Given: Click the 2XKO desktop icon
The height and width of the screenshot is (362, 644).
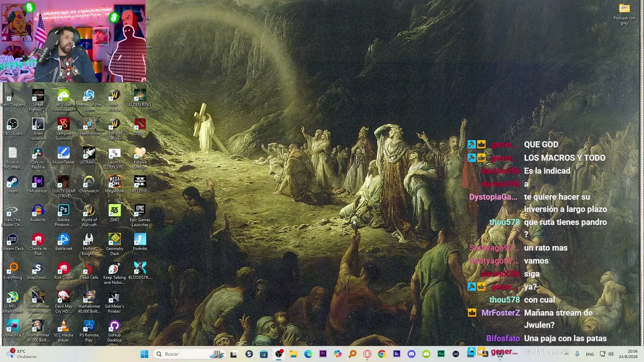Looking at the screenshot, I should click(x=114, y=213).
